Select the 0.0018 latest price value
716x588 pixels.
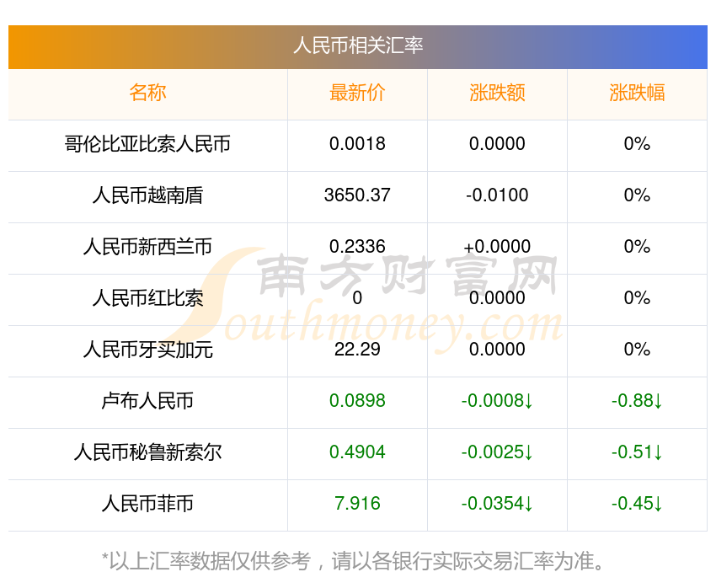tap(357, 144)
